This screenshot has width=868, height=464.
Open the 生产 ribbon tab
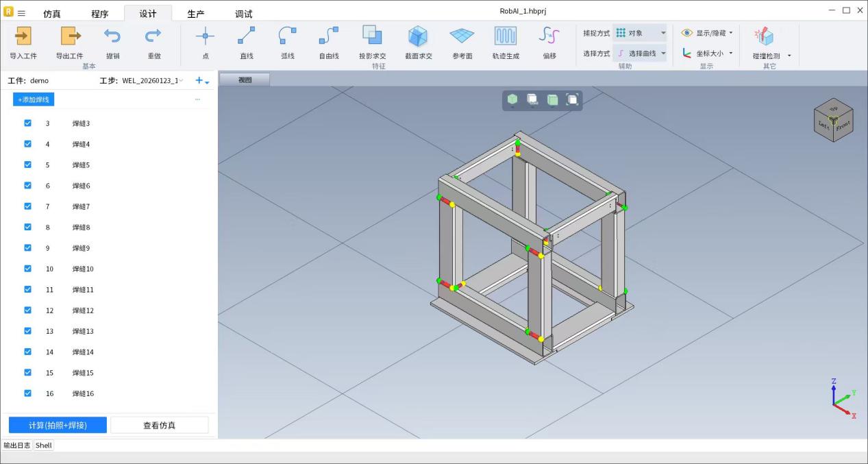coord(196,14)
